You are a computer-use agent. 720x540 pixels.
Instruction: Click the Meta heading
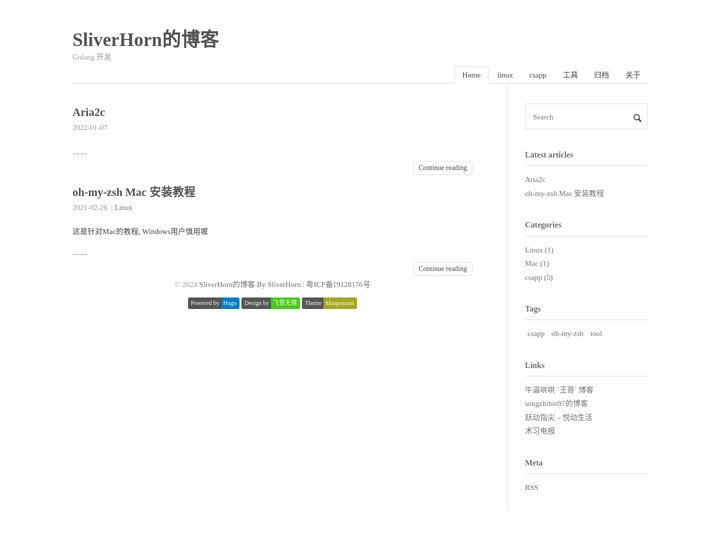(534, 462)
